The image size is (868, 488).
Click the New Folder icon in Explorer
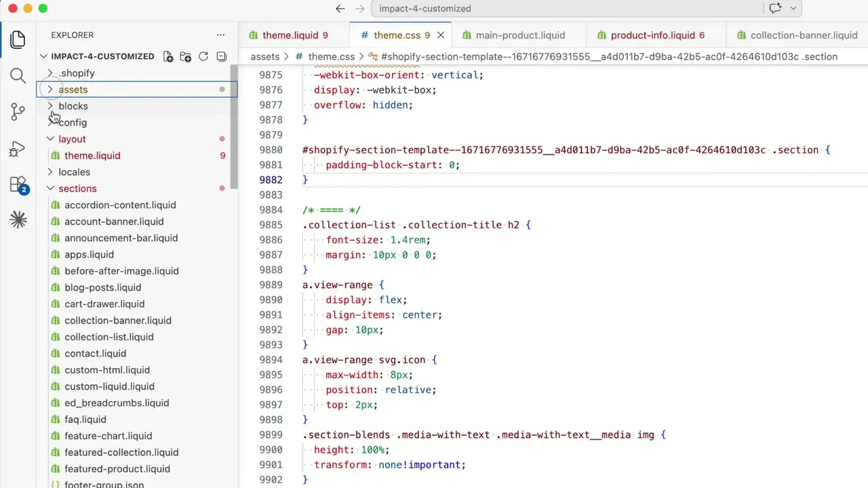pyautogui.click(x=186, y=56)
